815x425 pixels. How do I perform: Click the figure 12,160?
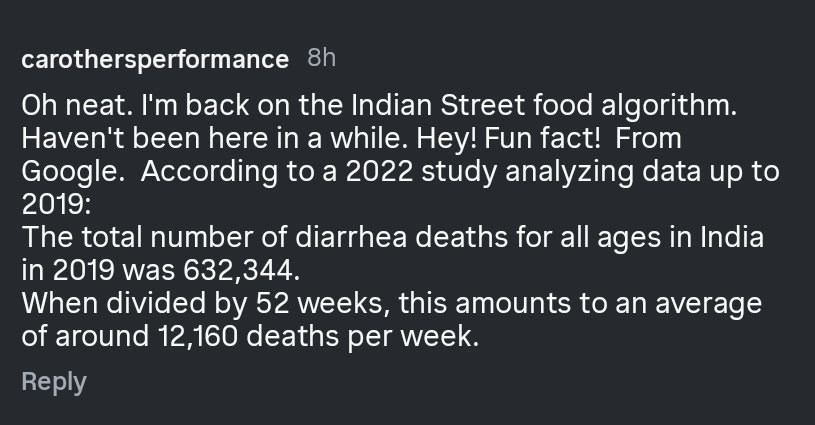tap(196, 336)
